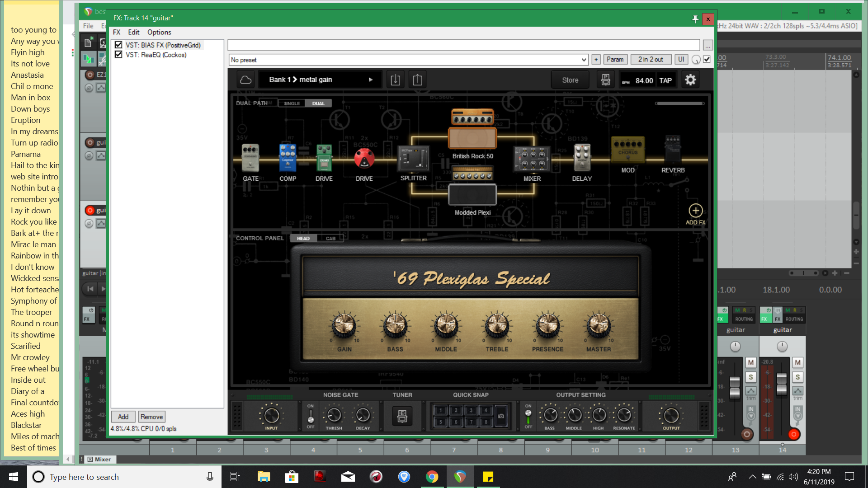Switch control panel to CAB tab
Viewport: 868px width, 488px height.
pyautogui.click(x=330, y=238)
